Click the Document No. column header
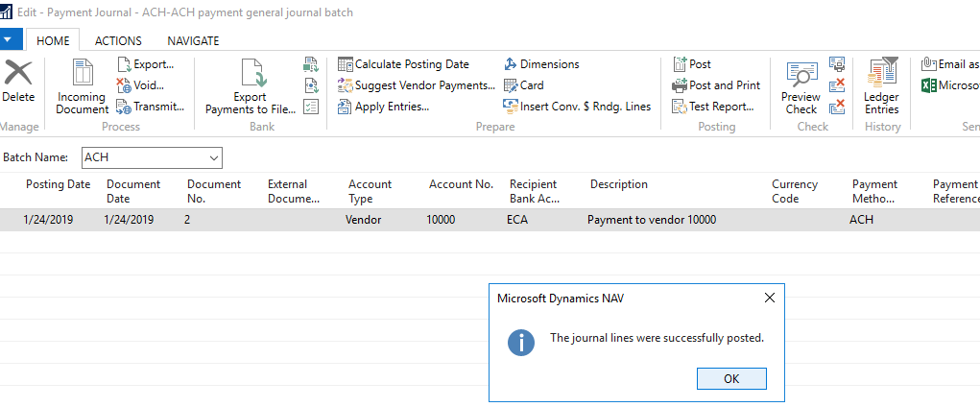The height and width of the screenshot is (407, 980). click(x=214, y=191)
